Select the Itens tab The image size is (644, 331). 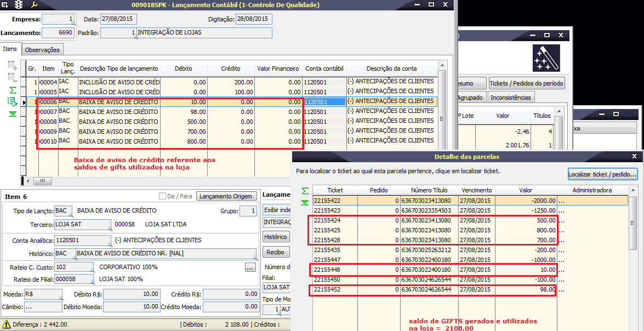pos(10,49)
